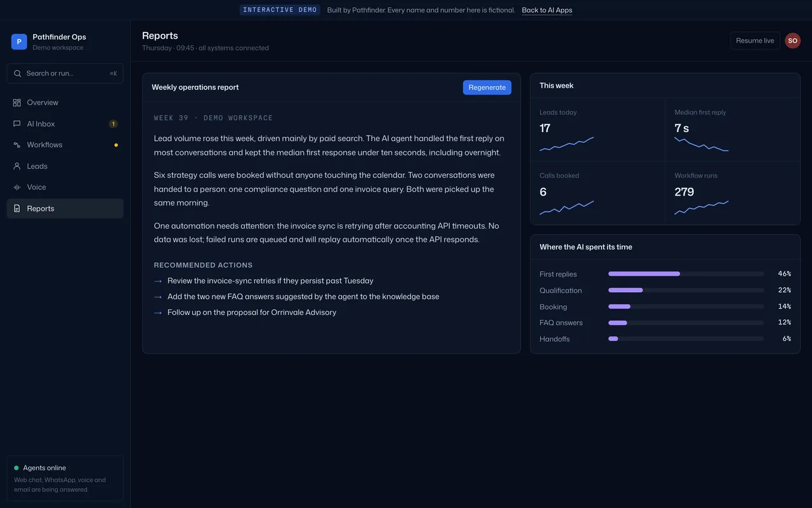Click the 12% FAQ answers figure
Screen dimensions: 812x508
[x=785, y=323]
